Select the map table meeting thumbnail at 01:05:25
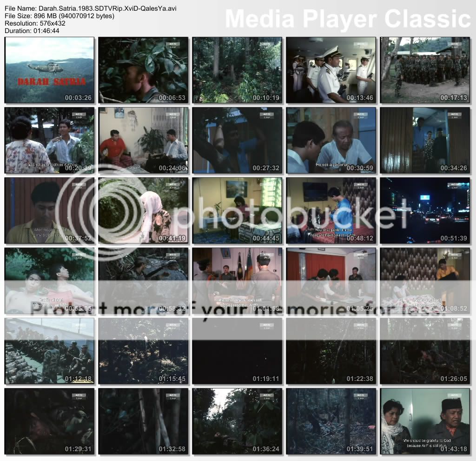Viewport: 476px width, 461px height. (x=331, y=281)
